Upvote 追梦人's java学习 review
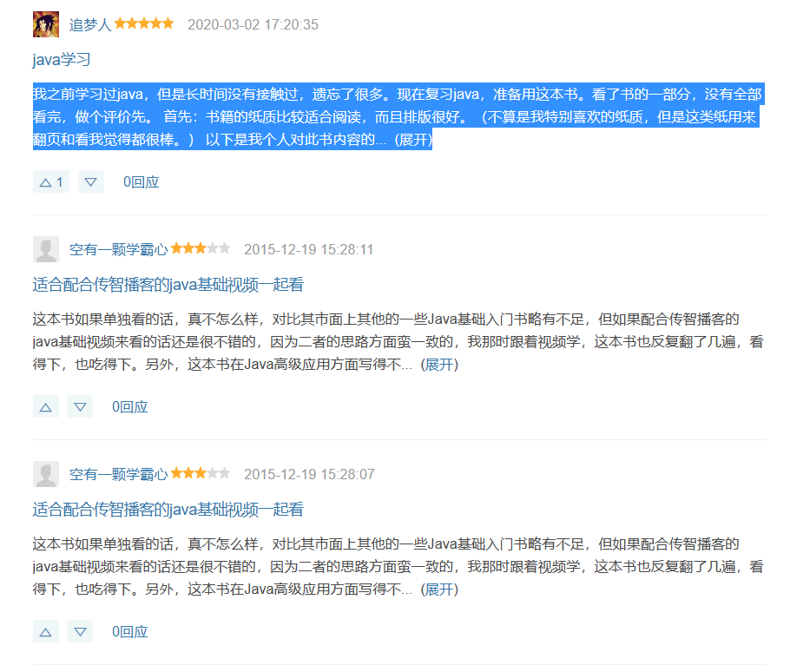 pyautogui.click(x=50, y=182)
